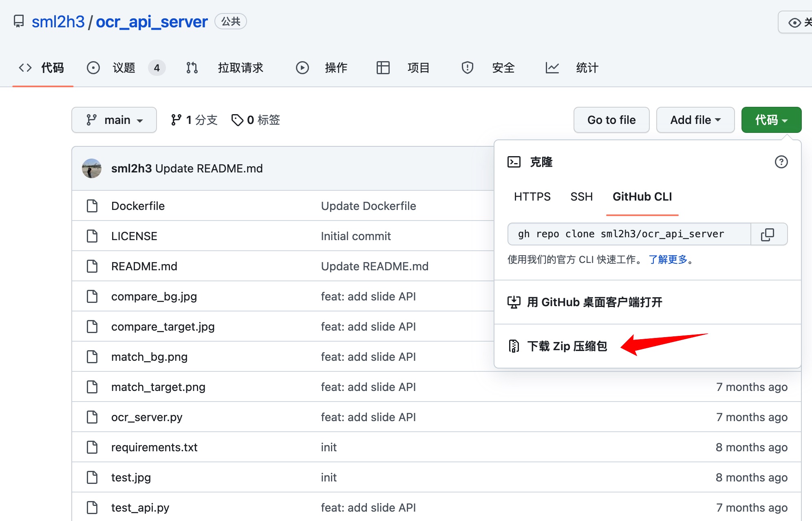Open the requirements.txt file
This screenshot has height=521, width=812.
pos(154,447)
